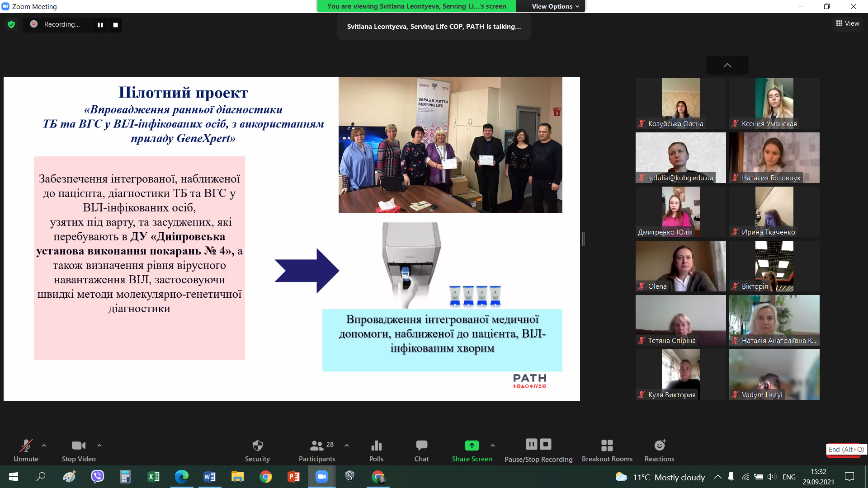Open the View layout menu
Viewport: 868px width, 488px height.
click(848, 23)
